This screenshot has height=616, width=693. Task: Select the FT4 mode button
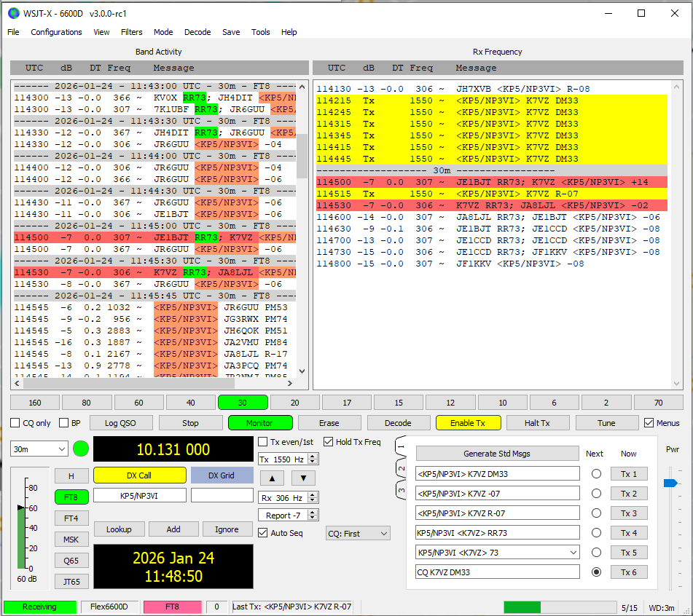tap(71, 518)
